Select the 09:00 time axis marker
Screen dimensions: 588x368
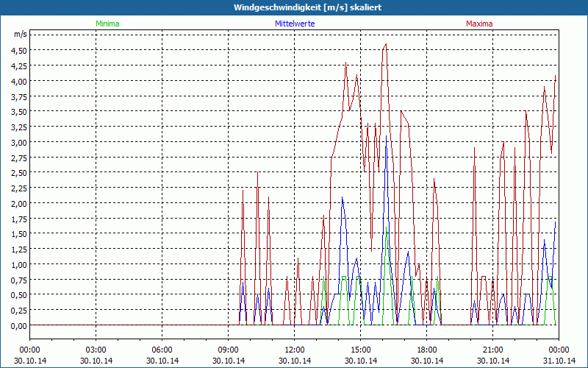coord(229,350)
